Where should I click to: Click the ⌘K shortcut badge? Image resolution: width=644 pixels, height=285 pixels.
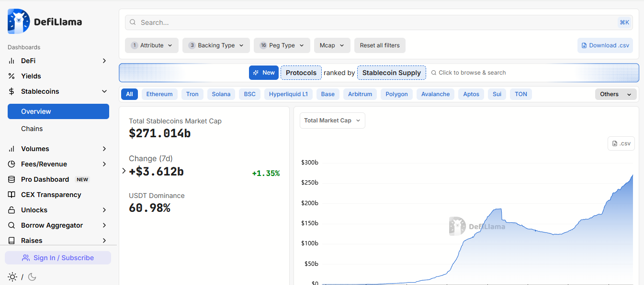pos(624,22)
